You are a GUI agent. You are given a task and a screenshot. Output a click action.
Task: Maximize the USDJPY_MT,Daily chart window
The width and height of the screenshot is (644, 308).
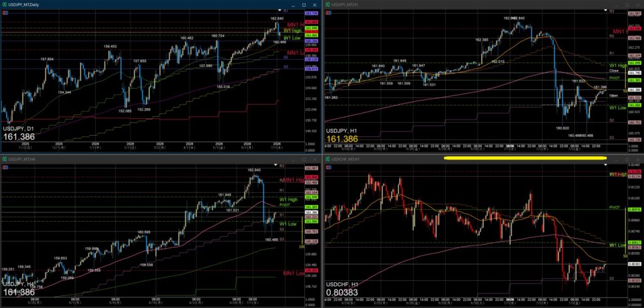304,4
